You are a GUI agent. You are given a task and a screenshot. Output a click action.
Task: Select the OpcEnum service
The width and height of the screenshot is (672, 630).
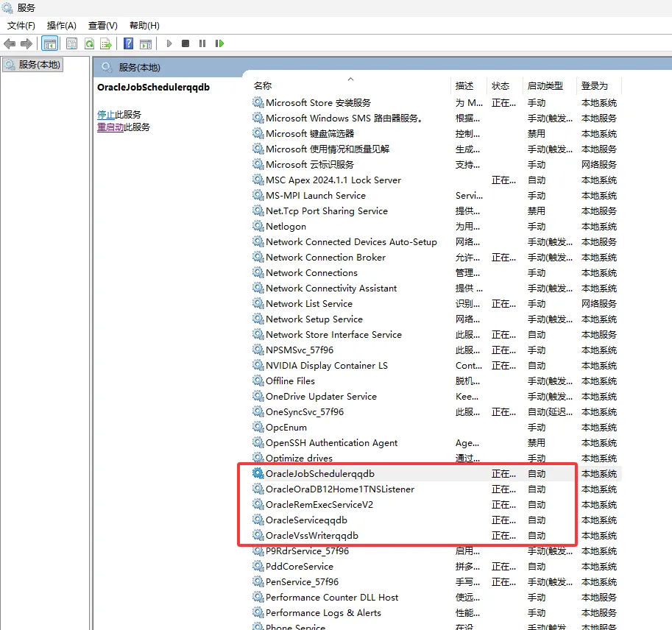pos(435,428)
